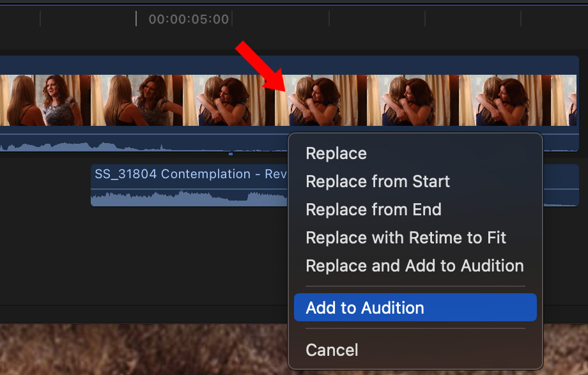Select Replace and Add to Audition
Screen dimensions: 588x375
click(x=415, y=266)
